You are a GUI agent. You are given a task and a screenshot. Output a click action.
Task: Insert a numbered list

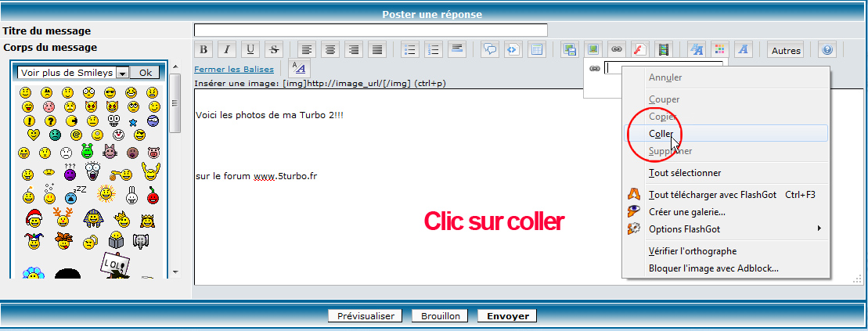coord(434,49)
